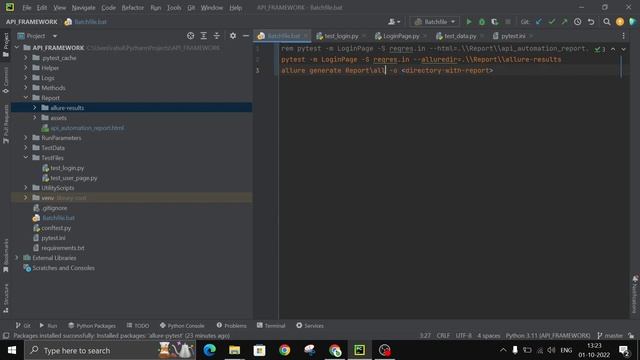Open the Notifications side panel
Screen dimensions: 640x360
(x=635, y=295)
